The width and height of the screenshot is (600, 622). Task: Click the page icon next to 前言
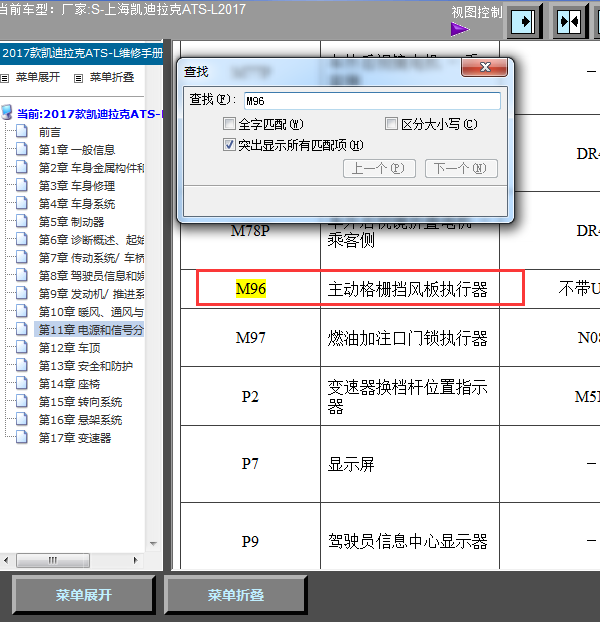click(x=21, y=131)
